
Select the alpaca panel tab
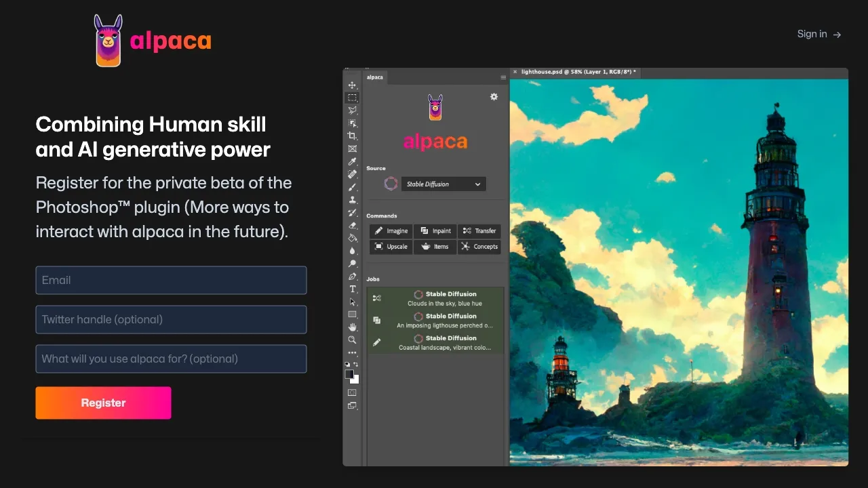click(x=375, y=77)
